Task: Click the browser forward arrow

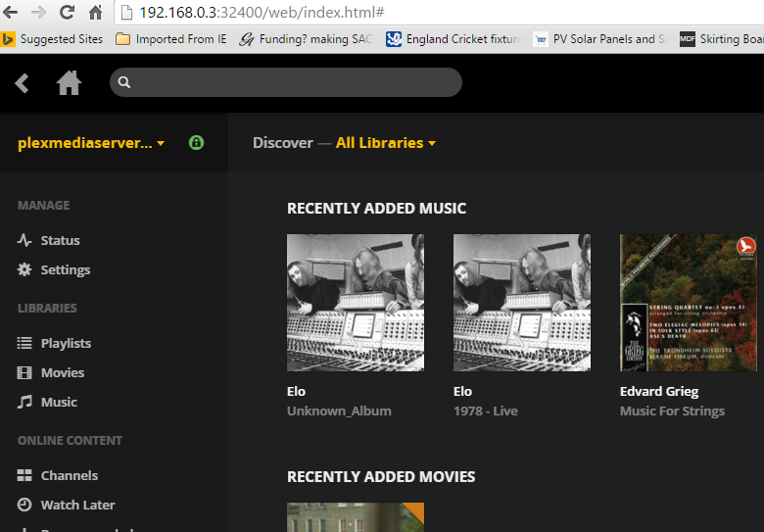Action: (38, 12)
